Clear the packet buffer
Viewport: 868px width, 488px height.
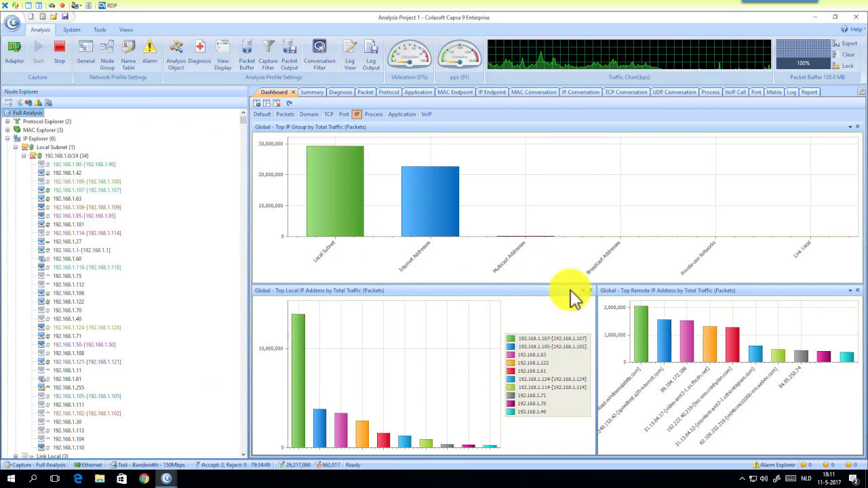pos(844,55)
